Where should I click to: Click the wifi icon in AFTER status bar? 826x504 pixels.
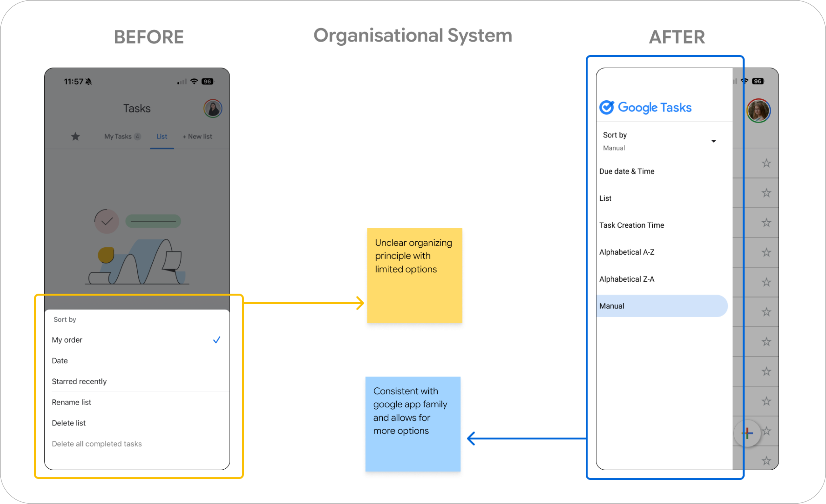744,81
